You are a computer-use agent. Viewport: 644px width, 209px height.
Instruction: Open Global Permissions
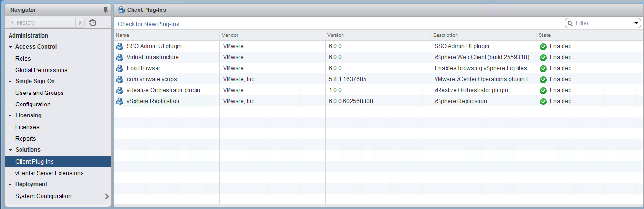(42, 70)
